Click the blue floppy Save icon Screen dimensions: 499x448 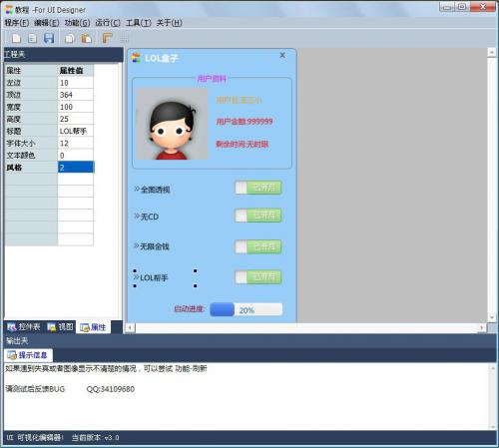pyautogui.click(x=49, y=38)
